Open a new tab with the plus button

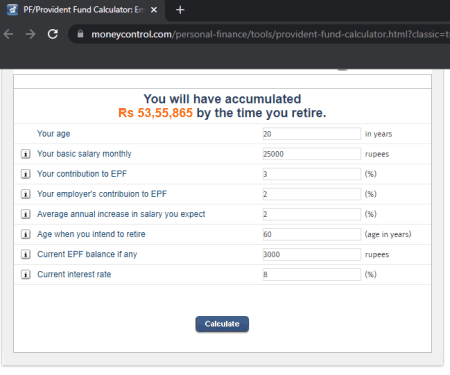click(180, 10)
